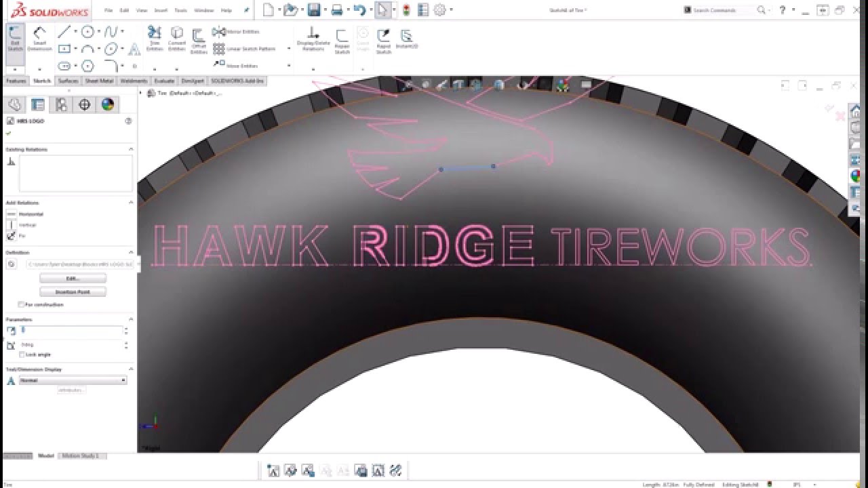The image size is (868, 488).
Task: Select the Smart Dimension tool
Action: point(39,39)
